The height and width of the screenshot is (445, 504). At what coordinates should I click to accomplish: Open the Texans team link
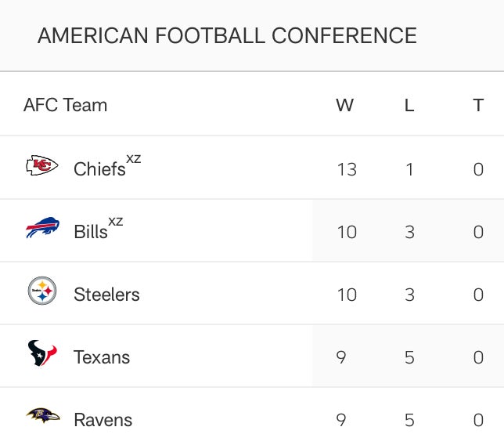[102, 357]
